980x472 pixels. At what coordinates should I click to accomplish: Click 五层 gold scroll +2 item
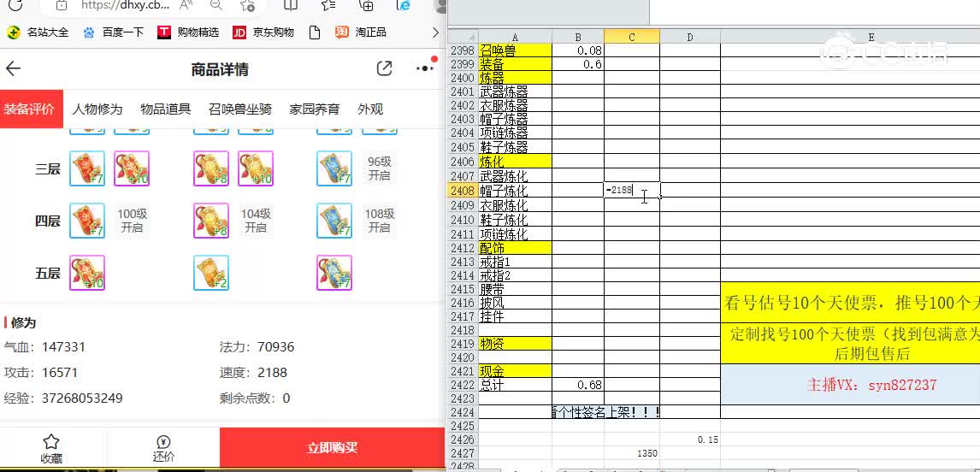(210, 273)
